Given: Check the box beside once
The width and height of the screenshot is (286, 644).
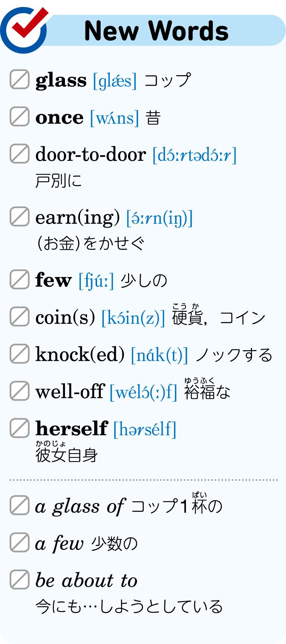Looking at the screenshot, I should pos(19,117).
